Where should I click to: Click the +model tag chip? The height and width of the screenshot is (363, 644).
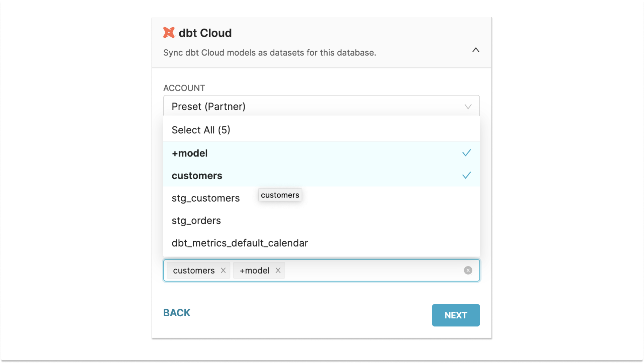254,271
